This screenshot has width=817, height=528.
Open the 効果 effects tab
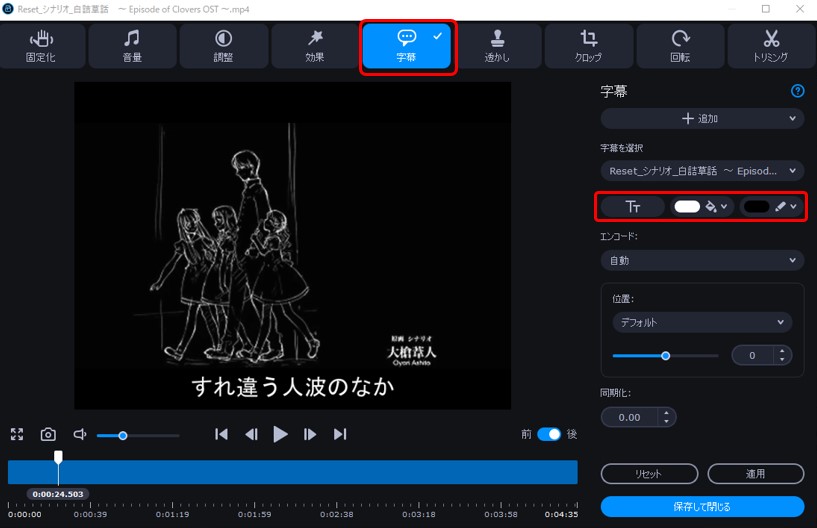315,46
